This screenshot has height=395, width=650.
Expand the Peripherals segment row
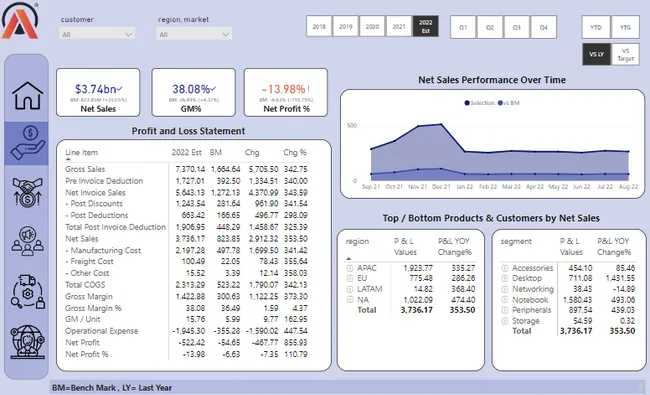(x=504, y=310)
